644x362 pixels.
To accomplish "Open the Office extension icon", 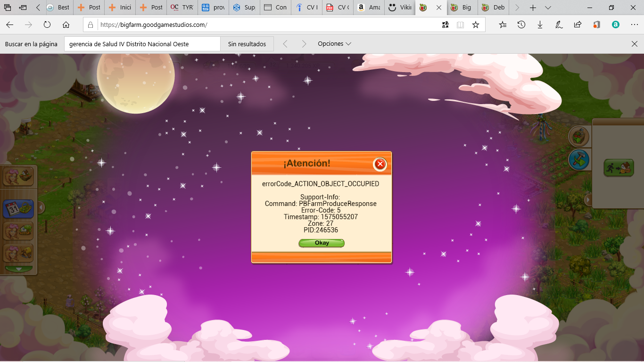I will (596, 25).
